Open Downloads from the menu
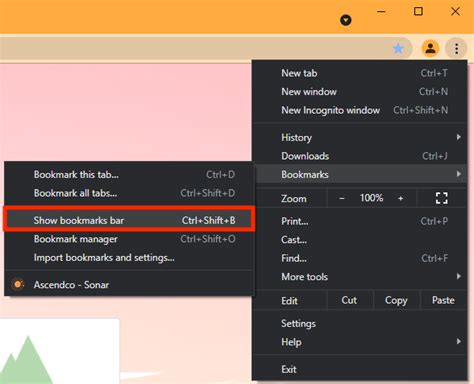Viewport: 474px width, 384px height. 359,156
